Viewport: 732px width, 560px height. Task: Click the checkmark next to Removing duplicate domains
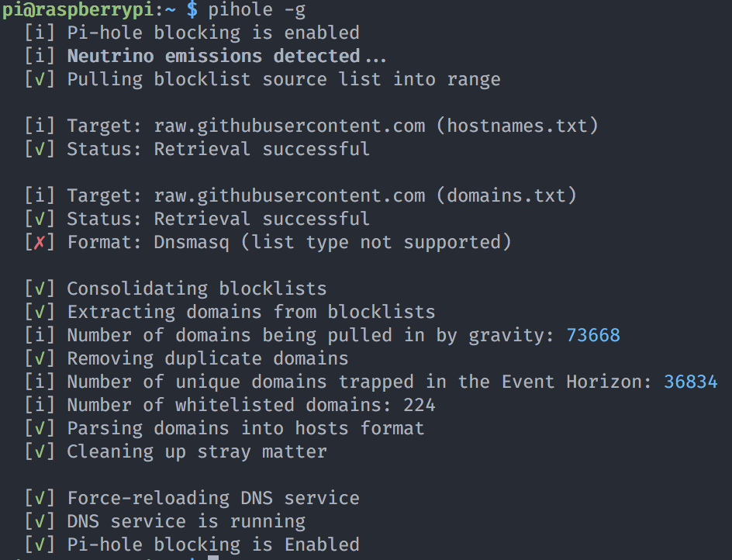pos(40,358)
